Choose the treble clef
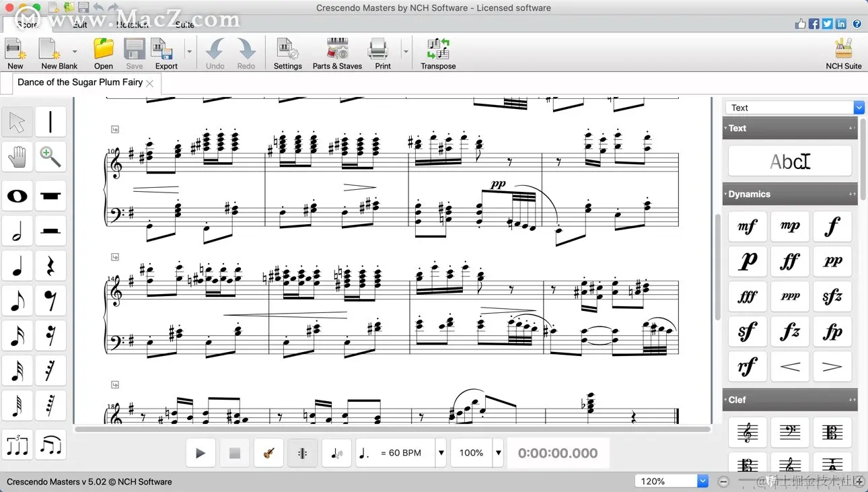Screen dimensions: 868x492 click(x=748, y=433)
